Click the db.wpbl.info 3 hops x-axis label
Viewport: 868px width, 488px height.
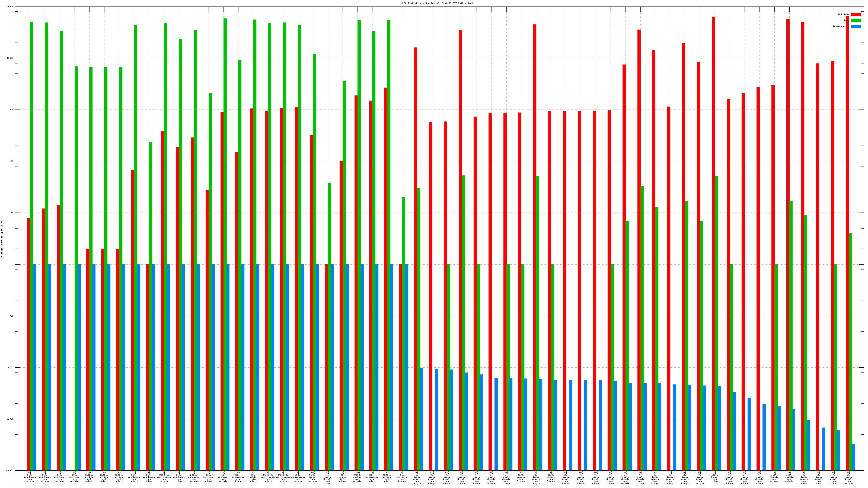[x=342, y=477]
